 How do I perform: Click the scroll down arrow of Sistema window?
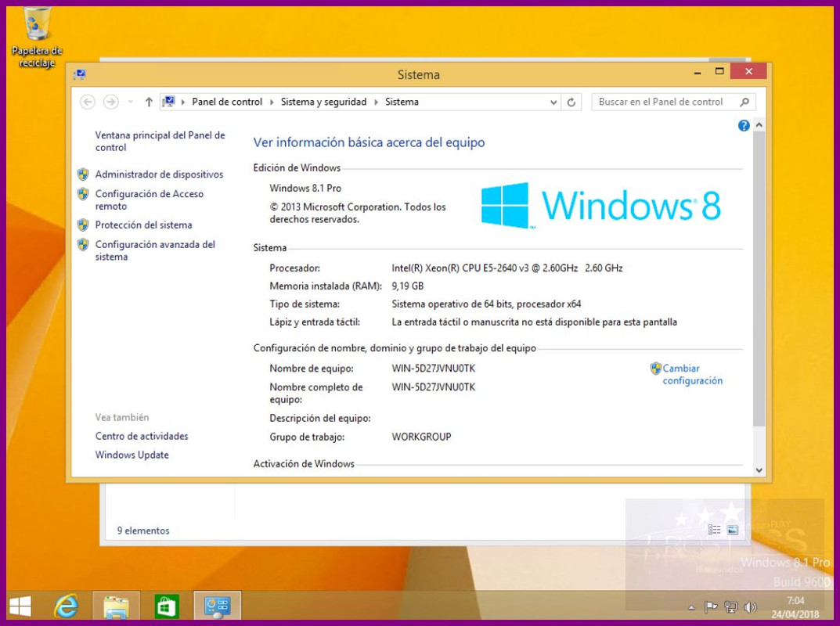(759, 470)
